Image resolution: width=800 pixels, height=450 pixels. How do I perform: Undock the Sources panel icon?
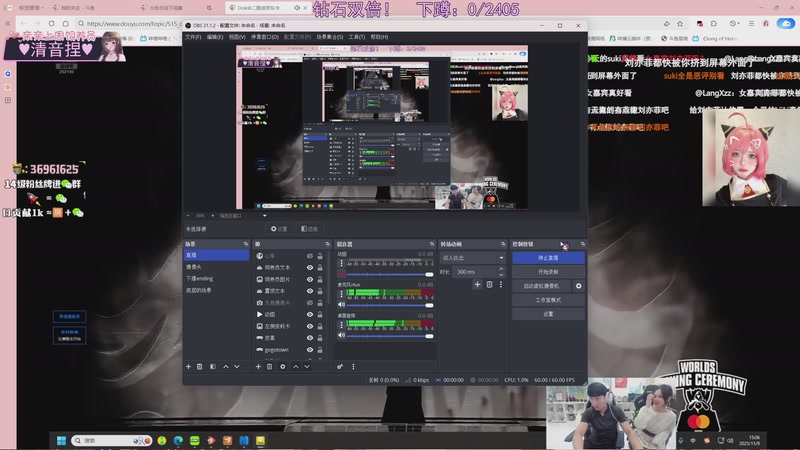tap(328, 244)
